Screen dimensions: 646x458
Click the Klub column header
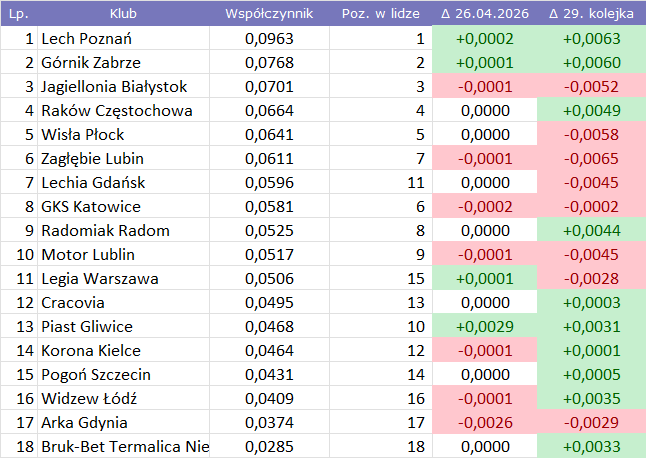[123, 15]
